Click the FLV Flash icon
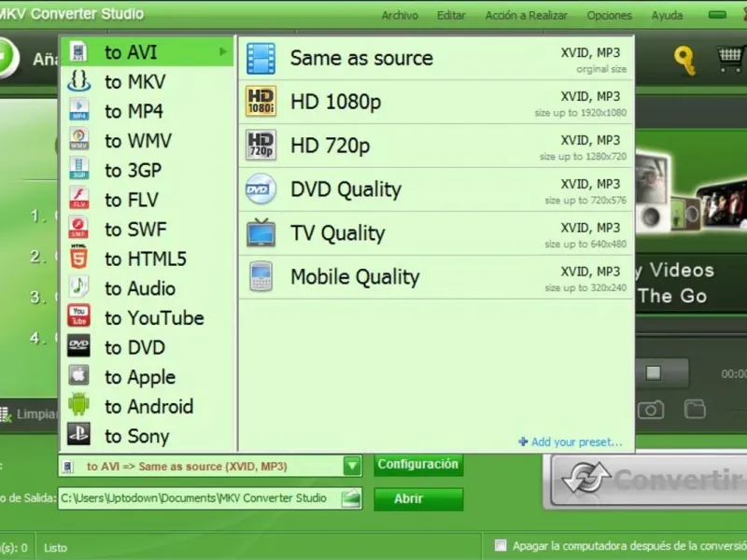747x560 pixels. tap(78, 200)
